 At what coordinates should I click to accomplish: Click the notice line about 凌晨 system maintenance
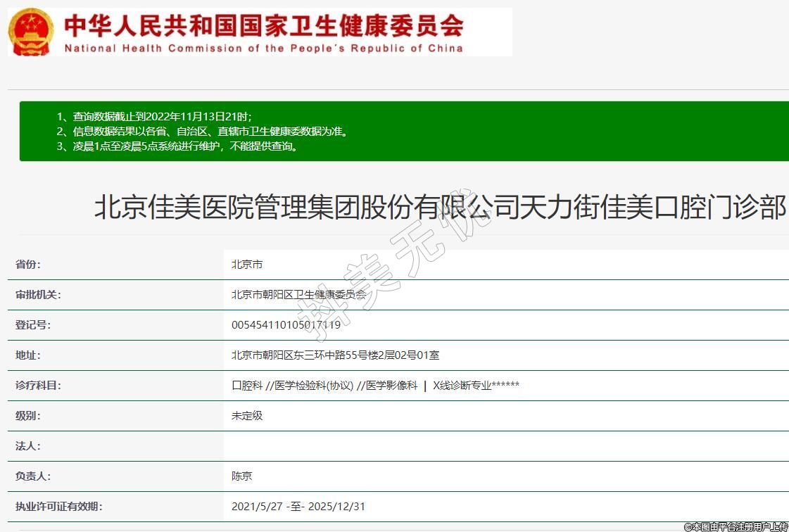[x=177, y=146]
